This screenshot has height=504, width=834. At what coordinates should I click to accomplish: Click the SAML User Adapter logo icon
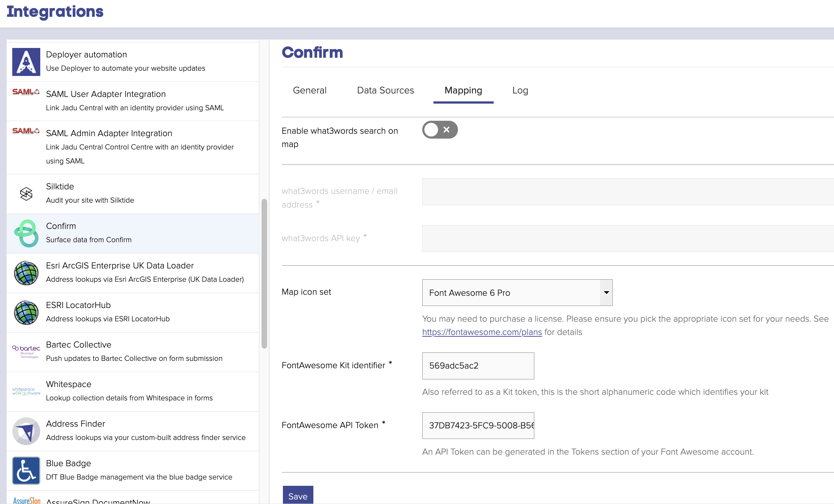(x=26, y=92)
